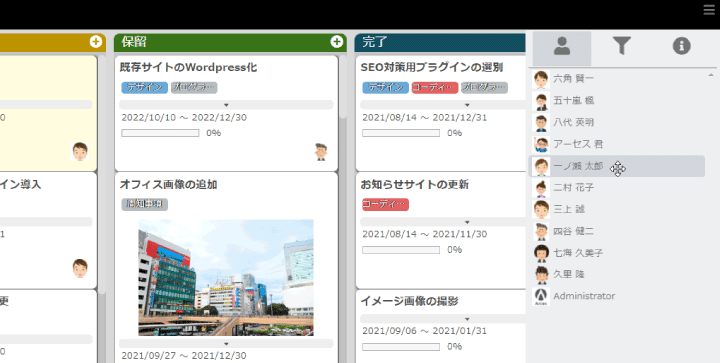
Task: Click date range 2022/10/10 ~ 2022/12/30
Action: click(184, 117)
